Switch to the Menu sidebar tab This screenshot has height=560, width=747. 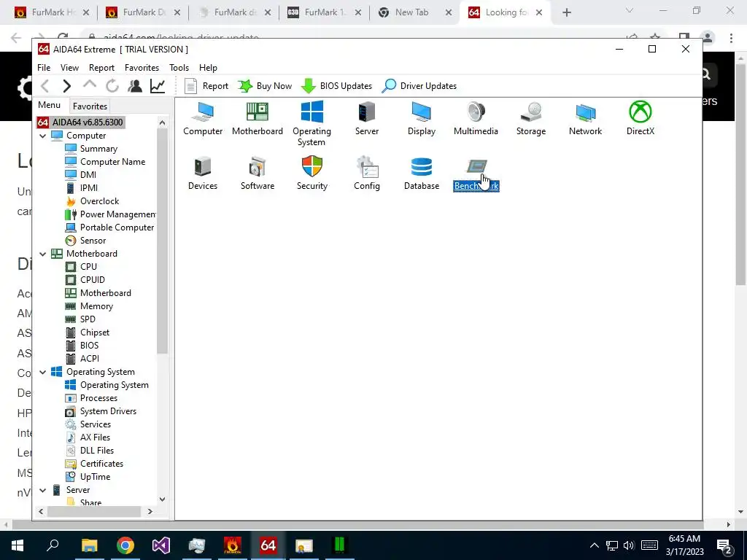50,105
